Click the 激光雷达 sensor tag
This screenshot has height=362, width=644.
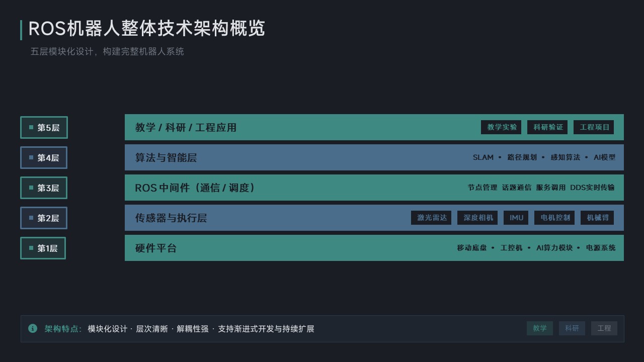click(431, 218)
